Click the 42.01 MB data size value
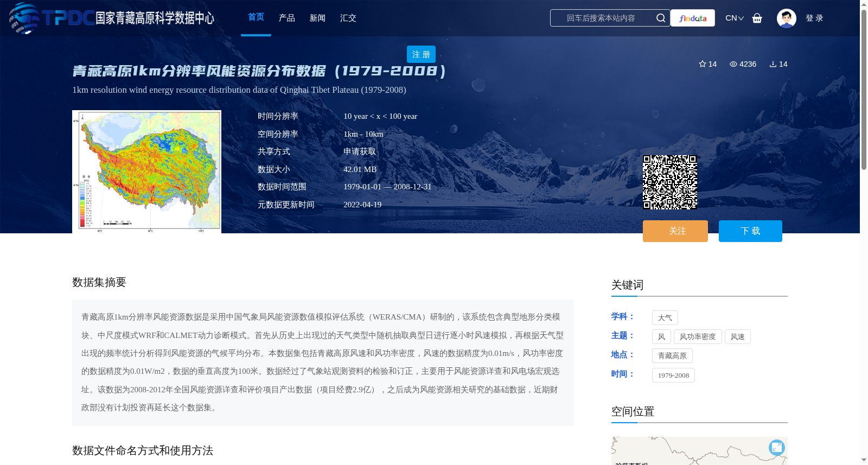The width and height of the screenshot is (868, 465). click(x=360, y=169)
